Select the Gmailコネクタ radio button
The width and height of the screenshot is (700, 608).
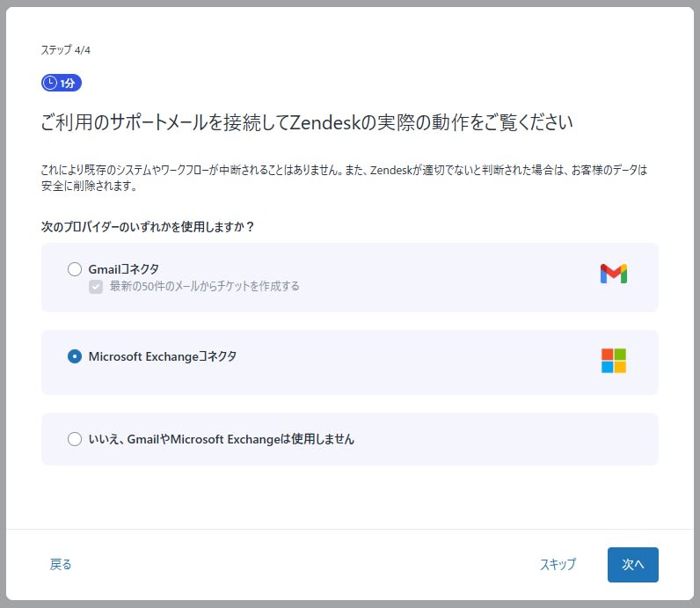75,269
